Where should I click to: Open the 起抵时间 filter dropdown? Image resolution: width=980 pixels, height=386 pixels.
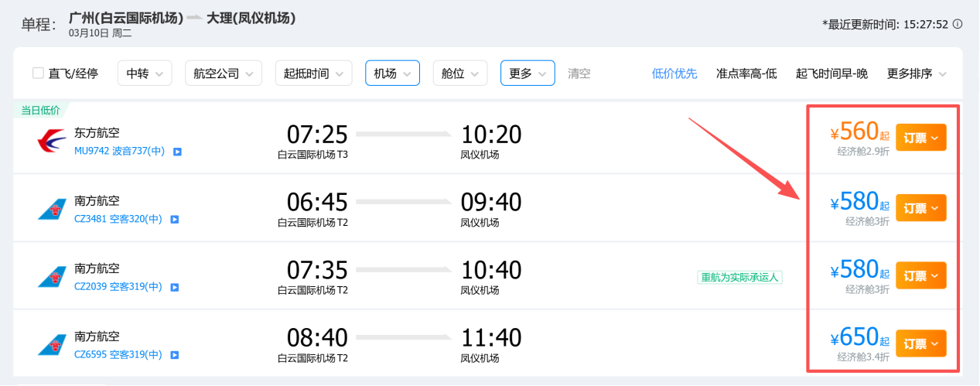313,73
